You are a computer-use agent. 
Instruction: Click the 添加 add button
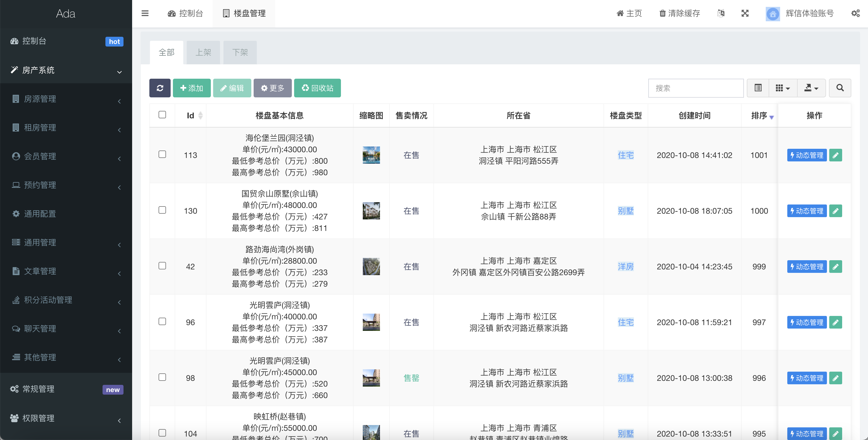click(192, 88)
